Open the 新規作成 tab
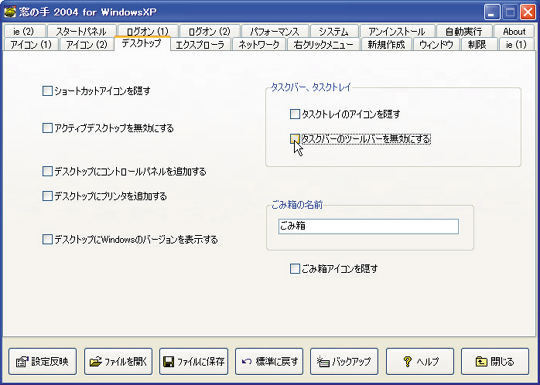Image resolution: width=540 pixels, height=385 pixels. tap(386, 45)
